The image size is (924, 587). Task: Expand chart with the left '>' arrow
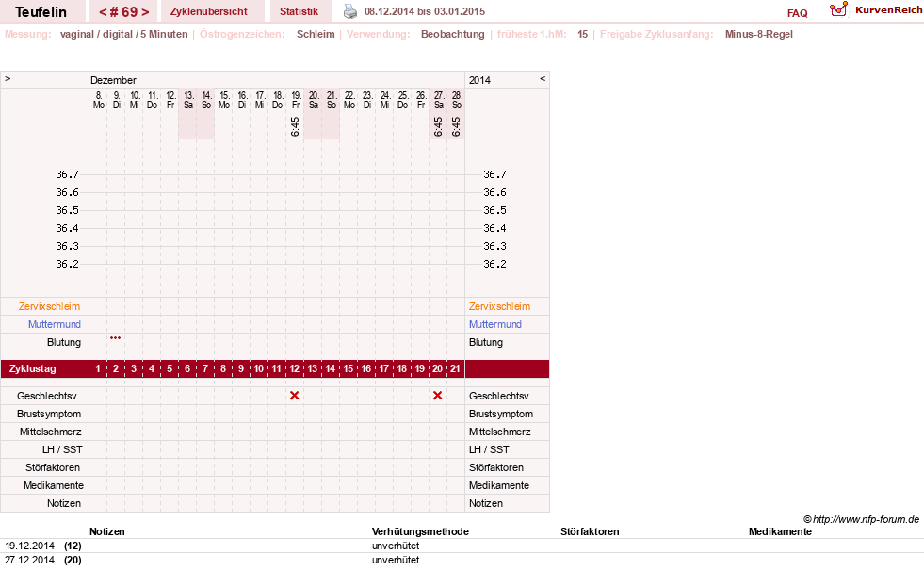tap(8, 78)
